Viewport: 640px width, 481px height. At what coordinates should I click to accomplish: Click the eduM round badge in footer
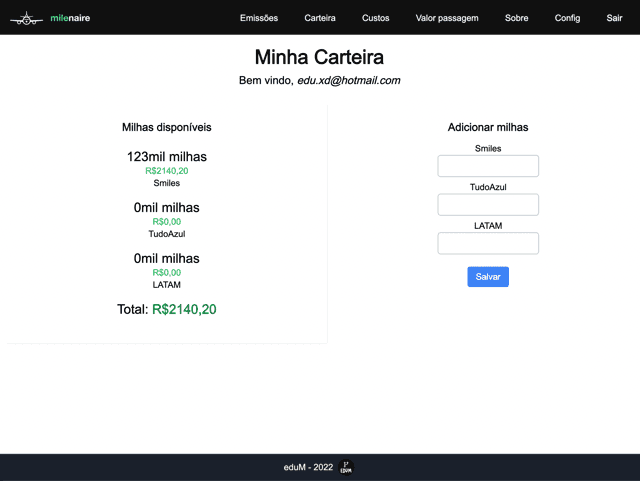(346, 467)
